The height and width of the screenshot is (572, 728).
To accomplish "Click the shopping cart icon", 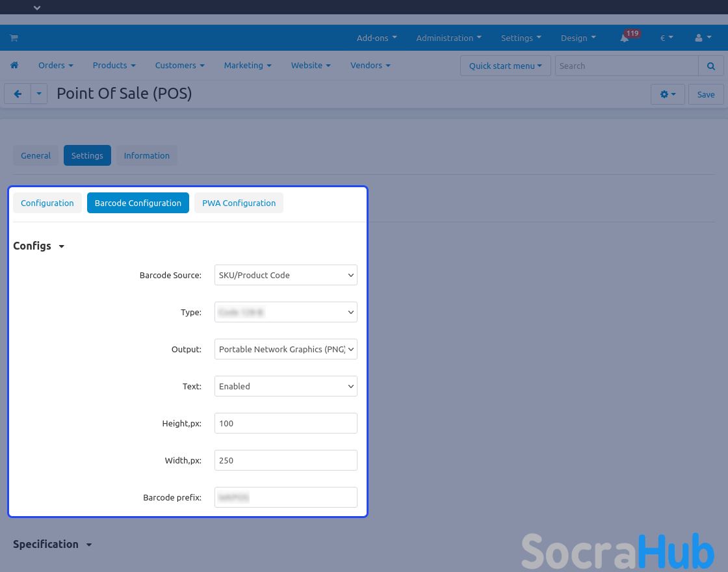I will [14, 38].
